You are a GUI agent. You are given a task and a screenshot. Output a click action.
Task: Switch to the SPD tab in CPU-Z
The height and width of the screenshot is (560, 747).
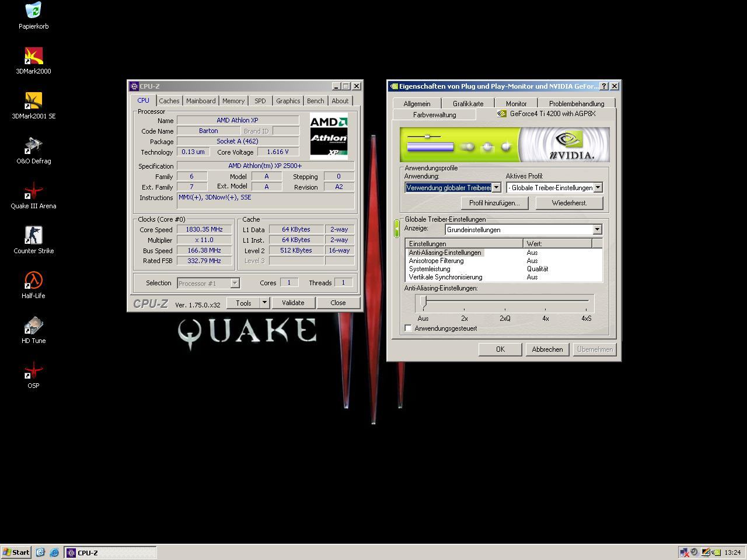pyautogui.click(x=260, y=101)
